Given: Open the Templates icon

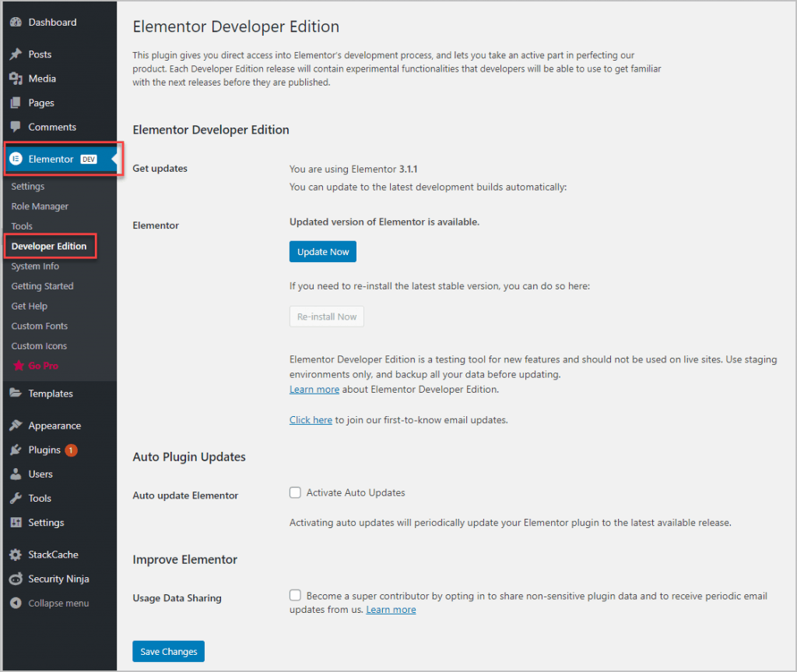Looking at the screenshot, I should (x=16, y=394).
